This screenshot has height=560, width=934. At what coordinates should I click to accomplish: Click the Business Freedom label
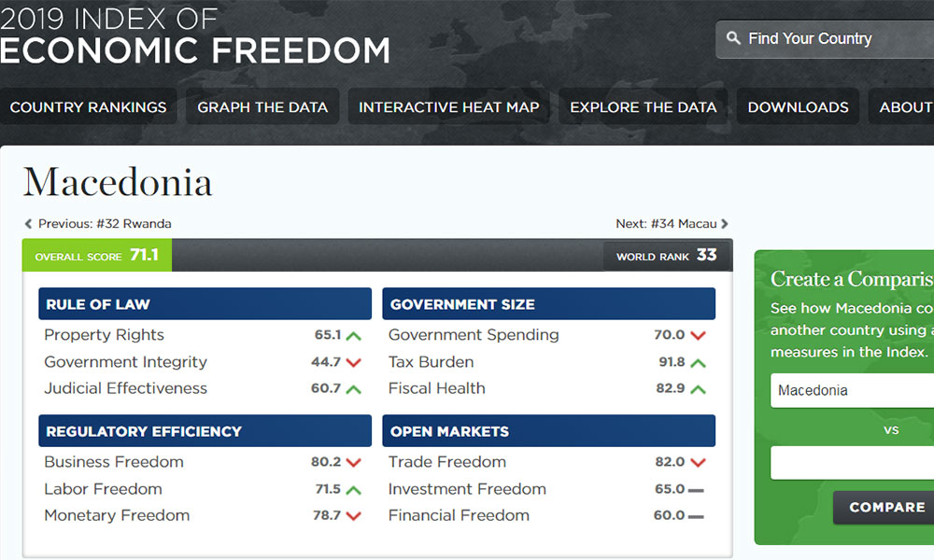point(114,462)
